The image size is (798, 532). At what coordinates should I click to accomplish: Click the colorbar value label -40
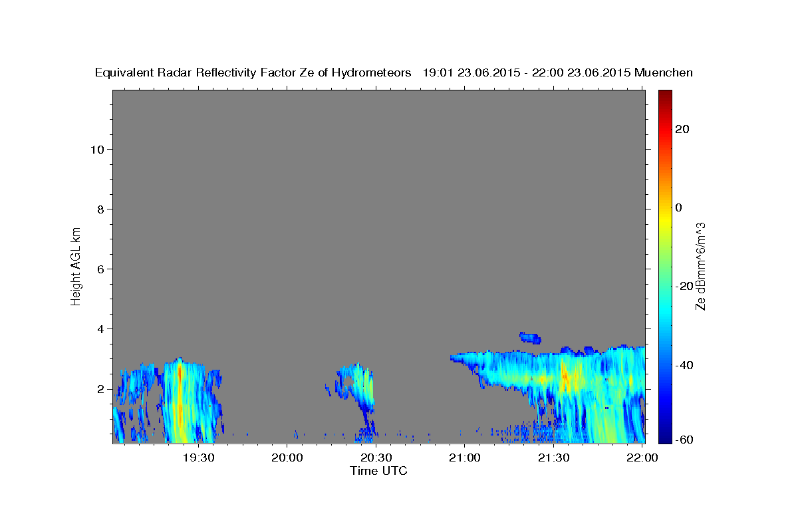[684, 365]
